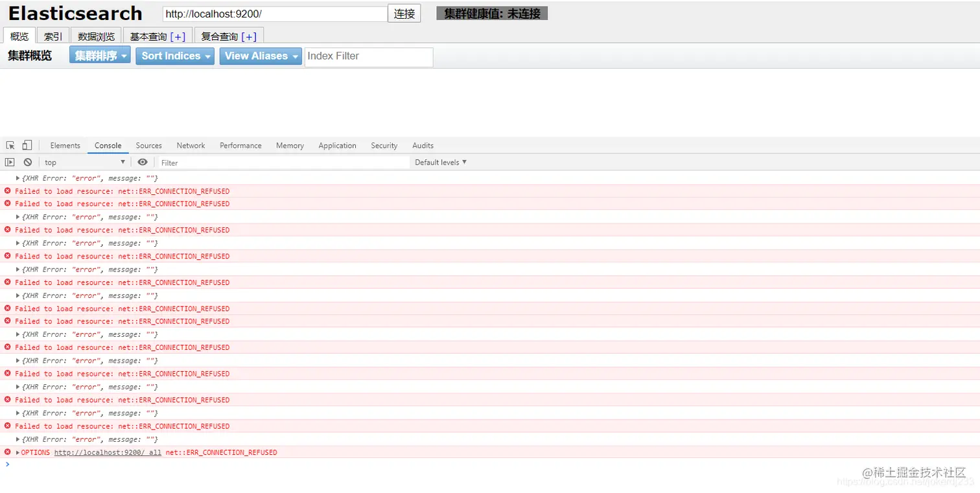
Task: Open the Console DevTools tab
Action: (108, 145)
